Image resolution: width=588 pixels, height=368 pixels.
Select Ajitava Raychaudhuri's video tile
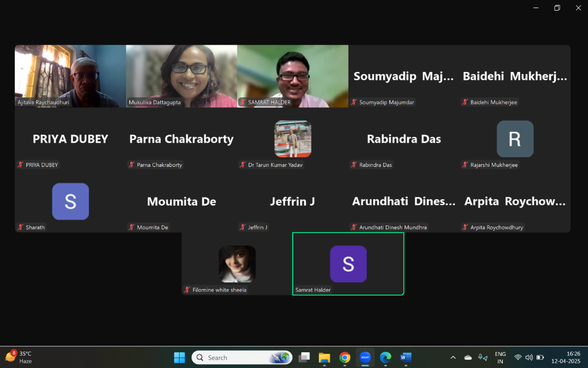[x=70, y=76]
